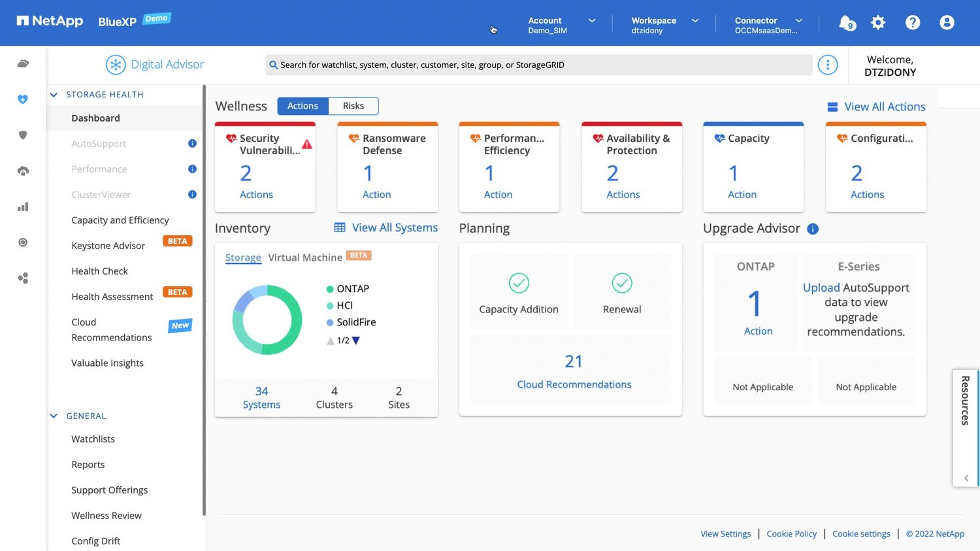This screenshot has width=980, height=551.
Task: Click the AutoSupport info icon
Action: [192, 144]
